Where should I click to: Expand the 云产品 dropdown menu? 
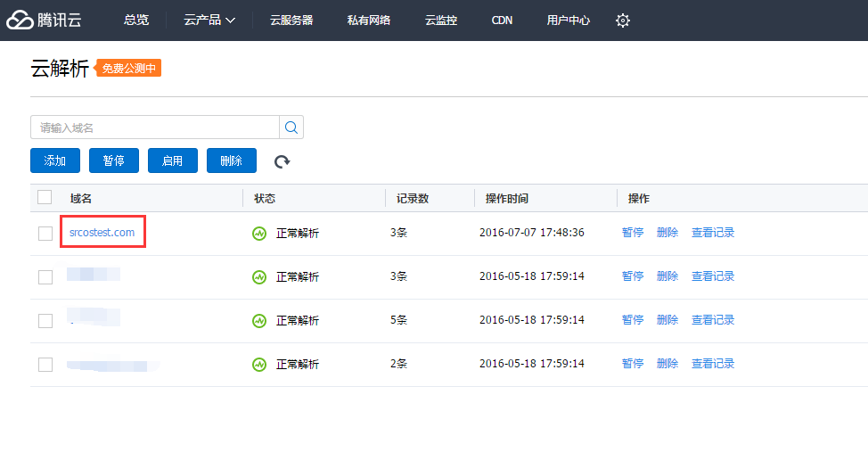tap(209, 21)
